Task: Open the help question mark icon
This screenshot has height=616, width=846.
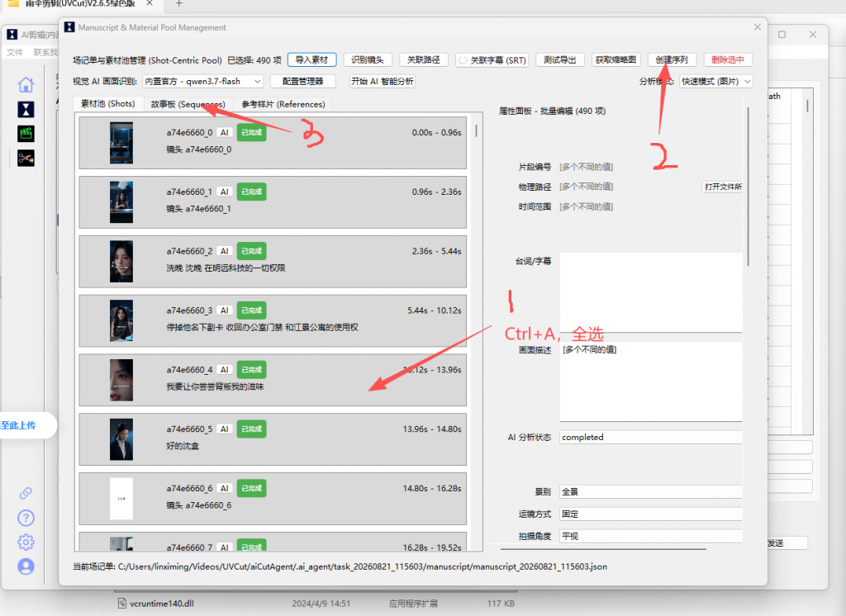Action: pos(26,518)
